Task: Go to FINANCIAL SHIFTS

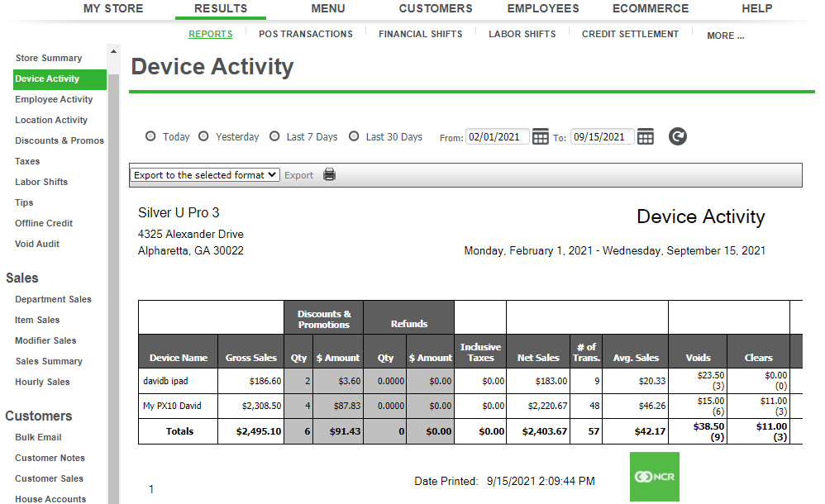Action: coord(421,34)
